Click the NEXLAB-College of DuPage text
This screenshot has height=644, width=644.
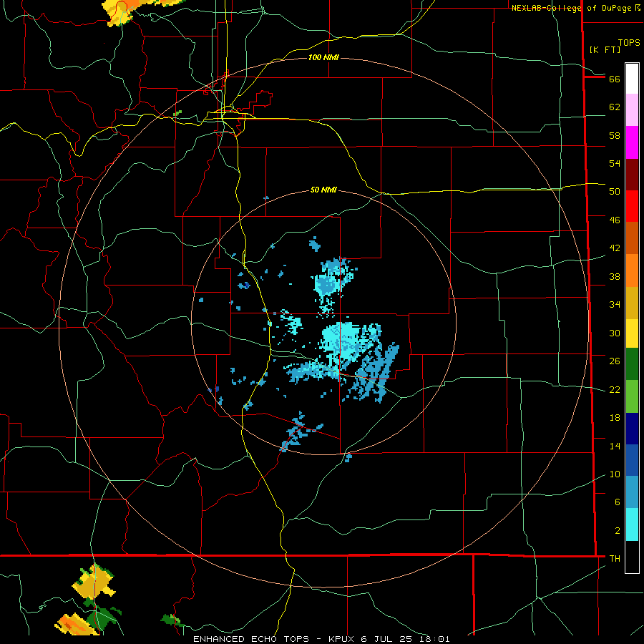[x=572, y=8]
